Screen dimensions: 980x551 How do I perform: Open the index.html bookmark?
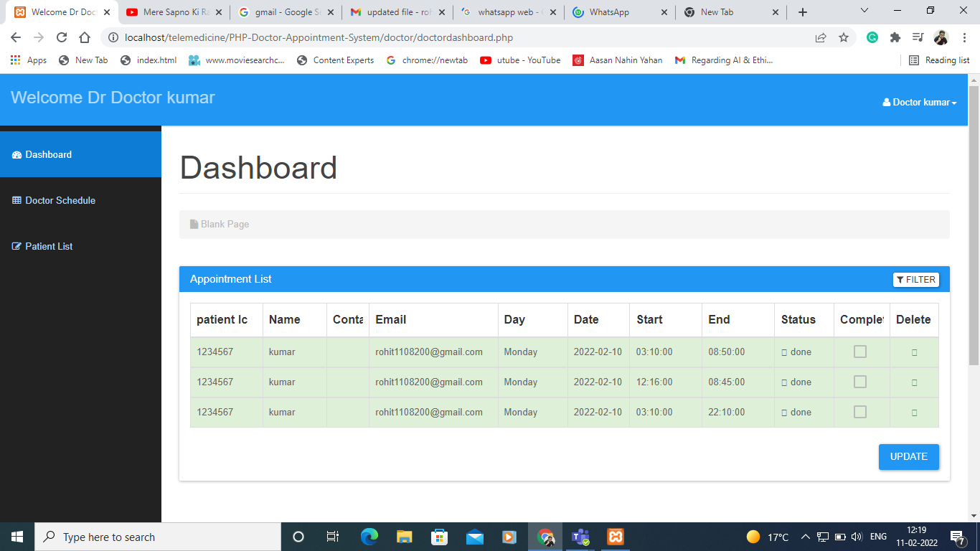pos(148,60)
